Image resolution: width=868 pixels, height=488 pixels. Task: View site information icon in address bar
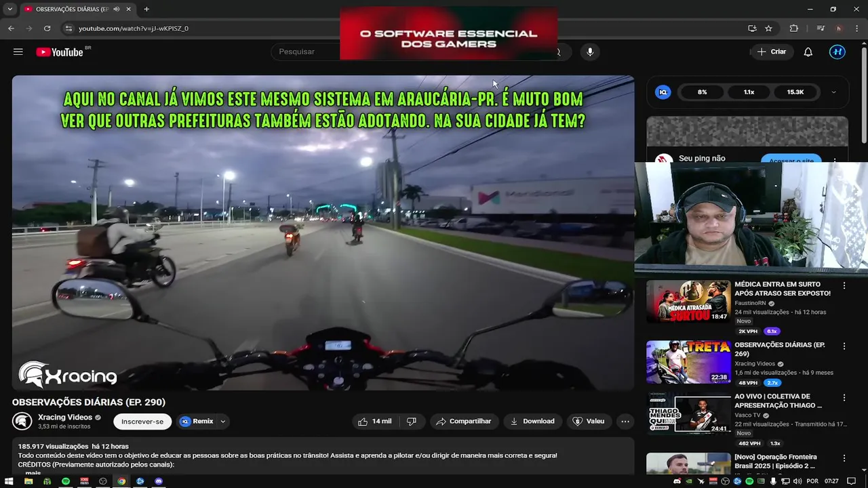68,28
